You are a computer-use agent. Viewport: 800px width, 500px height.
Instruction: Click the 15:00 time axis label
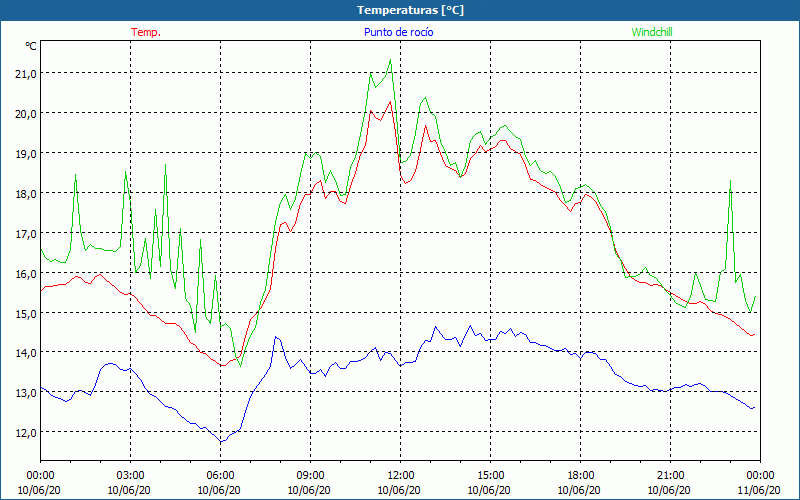click(x=490, y=476)
